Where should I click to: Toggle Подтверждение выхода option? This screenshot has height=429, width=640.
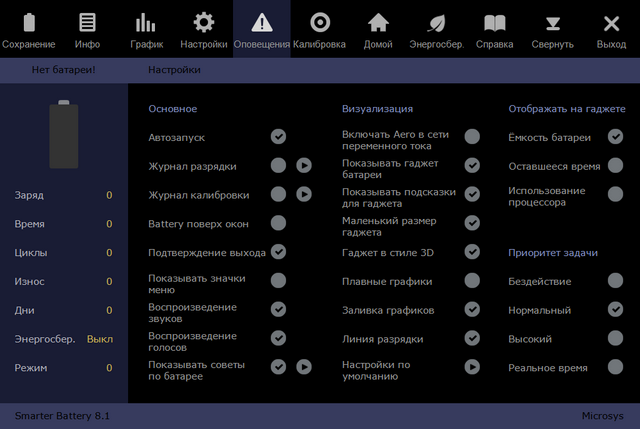point(278,252)
